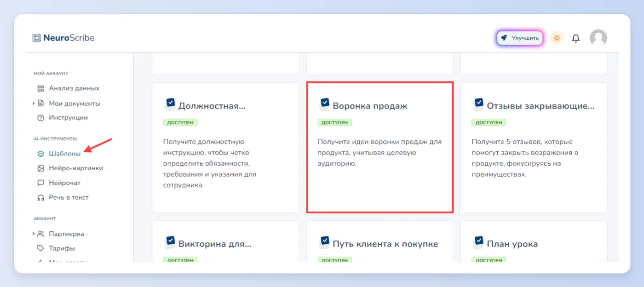Viewport: 644px width, 287px height.
Task: Open the Воронка продаж template title
Action: coord(370,106)
